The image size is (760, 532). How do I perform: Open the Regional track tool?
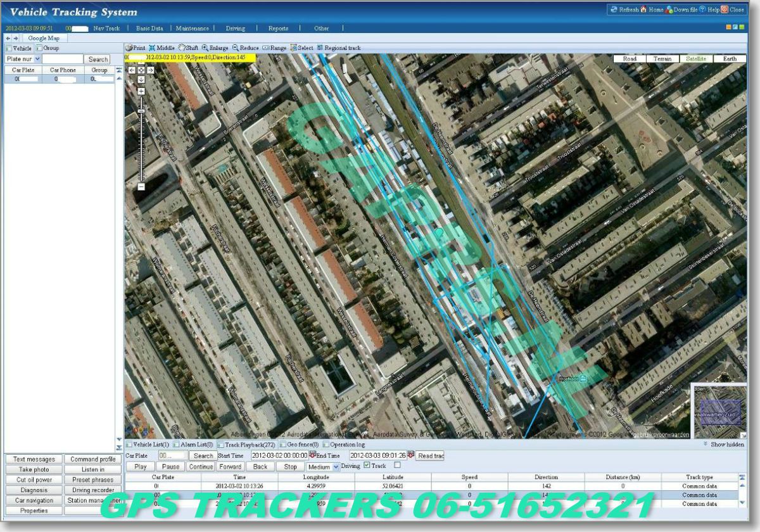pos(337,47)
